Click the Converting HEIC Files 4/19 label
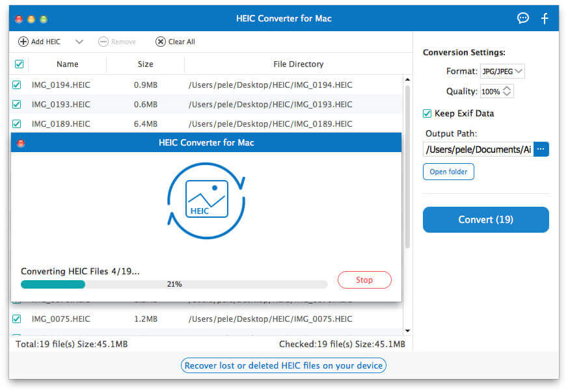 tap(80, 271)
